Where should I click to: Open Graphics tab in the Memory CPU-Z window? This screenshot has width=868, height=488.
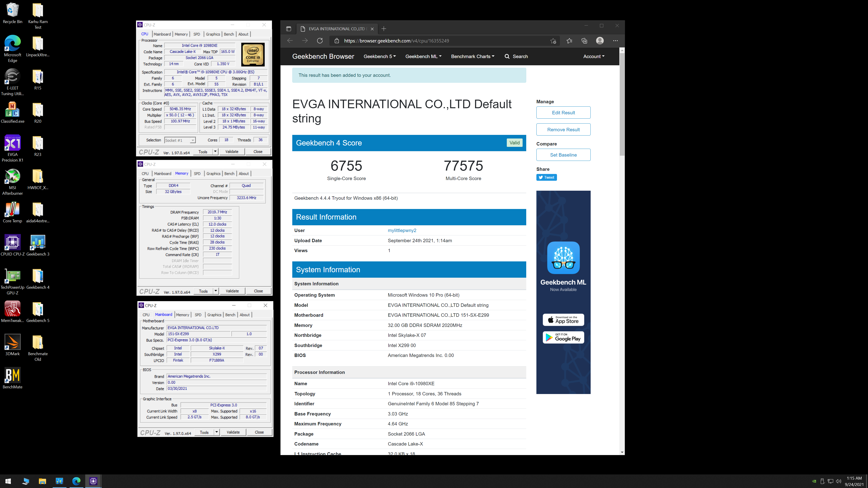coord(213,174)
